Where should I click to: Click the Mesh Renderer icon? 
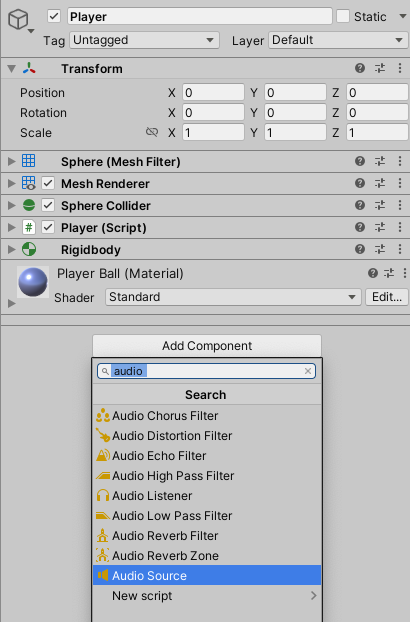[x=29, y=183]
